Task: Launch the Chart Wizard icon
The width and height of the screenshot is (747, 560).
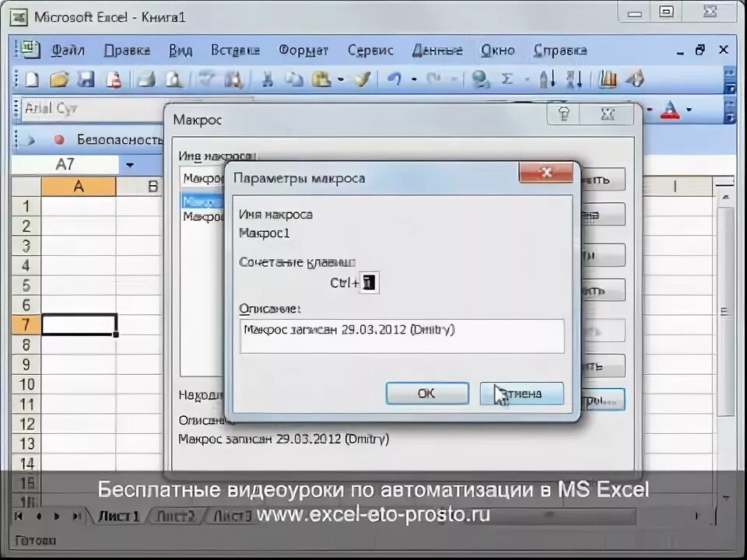Action: coord(607,79)
